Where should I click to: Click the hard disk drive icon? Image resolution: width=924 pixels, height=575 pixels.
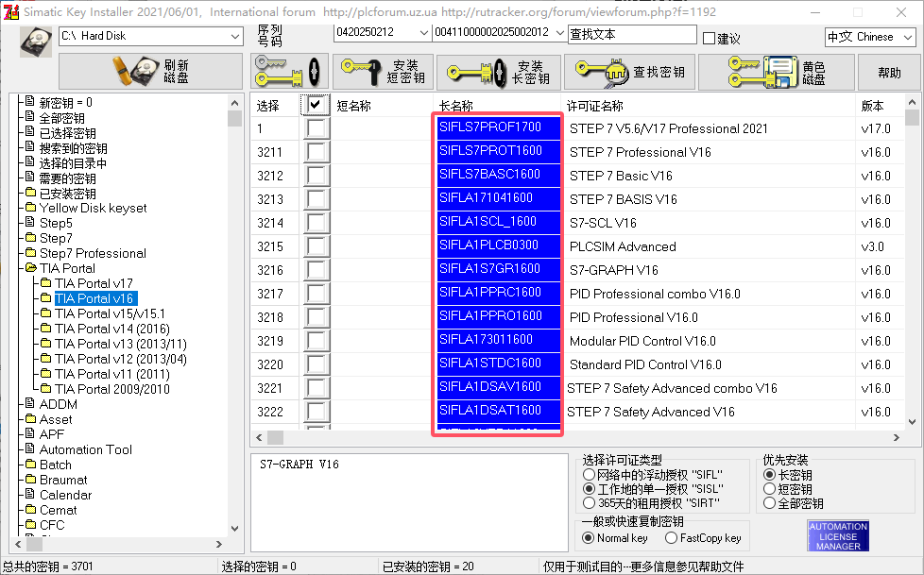point(36,42)
